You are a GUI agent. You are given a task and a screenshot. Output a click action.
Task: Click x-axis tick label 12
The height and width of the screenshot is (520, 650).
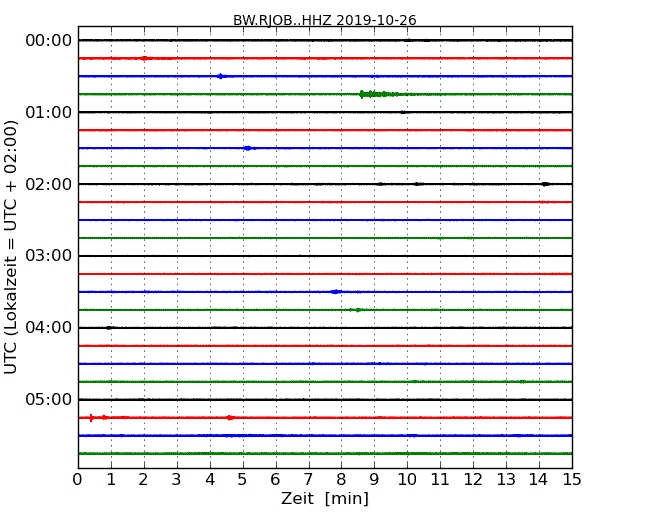[473, 480]
